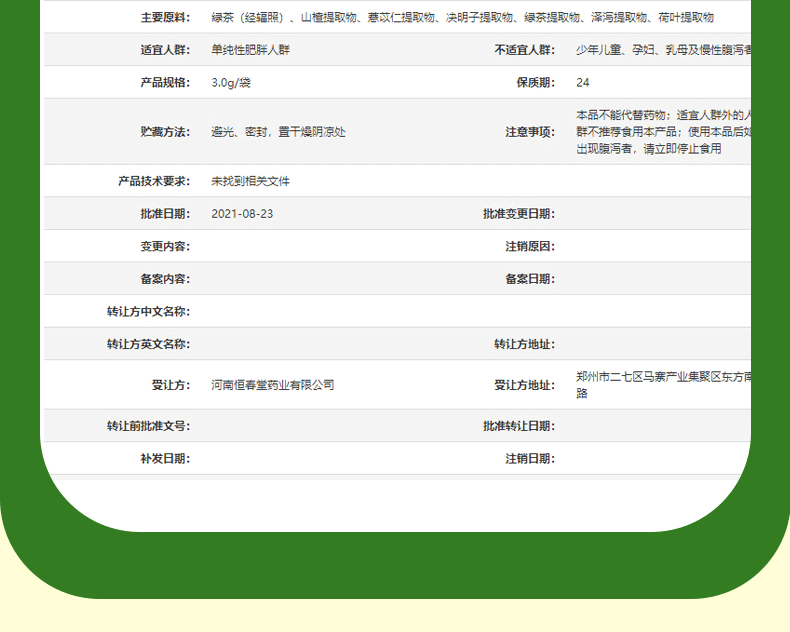Click the 未找到相关文件 text
The image size is (790, 632).
pyautogui.click(x=250, y=181)
